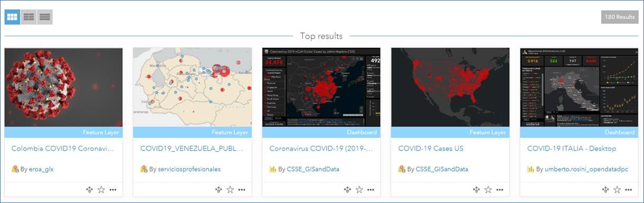Open more options on COVID19_VENEZUELA card
644x203 pixels.
[x=242, y=190]
